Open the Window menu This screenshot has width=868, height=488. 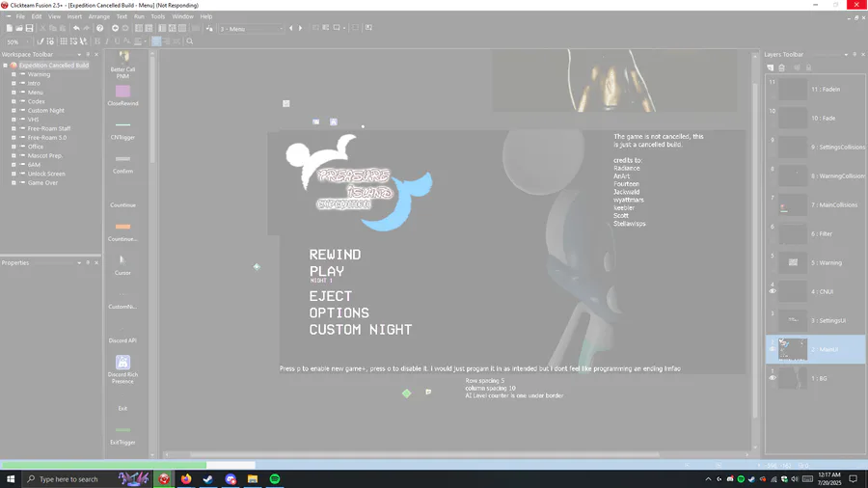click(x=182, y=16)
